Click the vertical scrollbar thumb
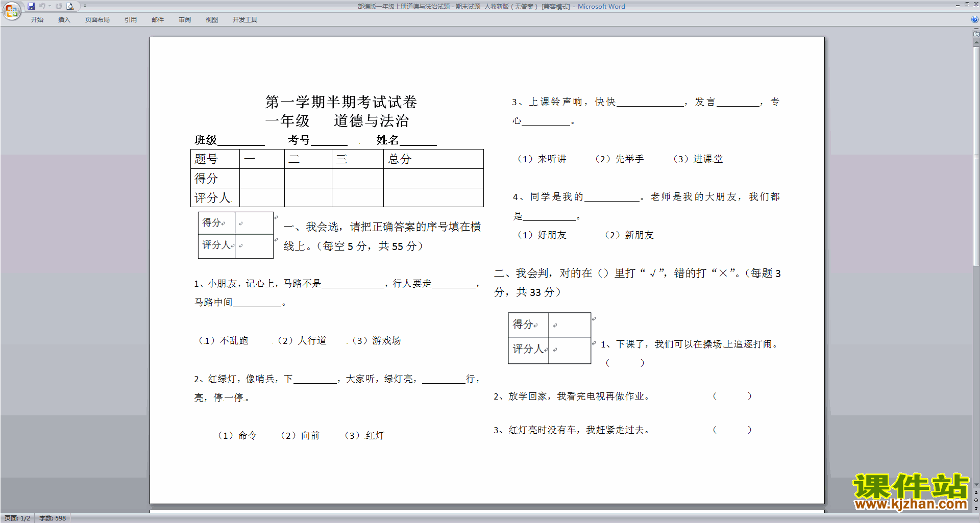 (976, 157)
